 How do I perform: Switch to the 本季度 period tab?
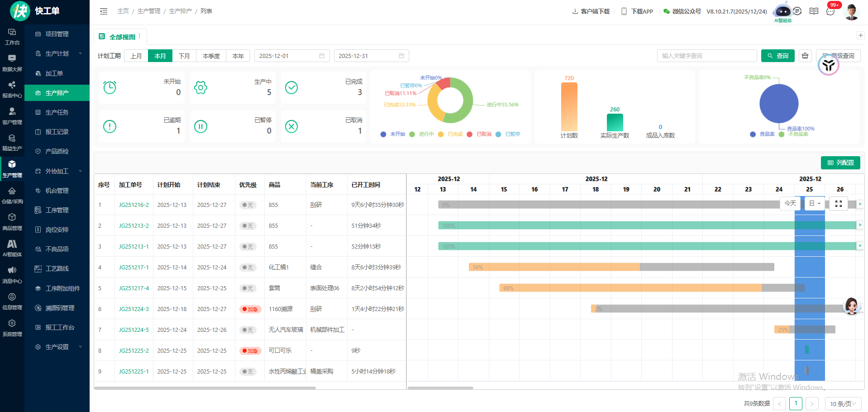click(211, 56)
